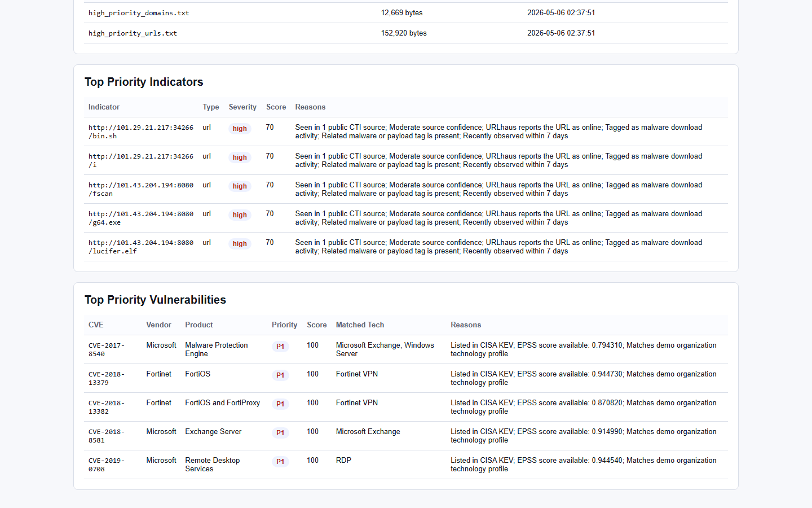Click the P1 badge for CVE-2019-0708
Image resolution: width=812 pixels, height=508 pixels.
coord(280,462)
